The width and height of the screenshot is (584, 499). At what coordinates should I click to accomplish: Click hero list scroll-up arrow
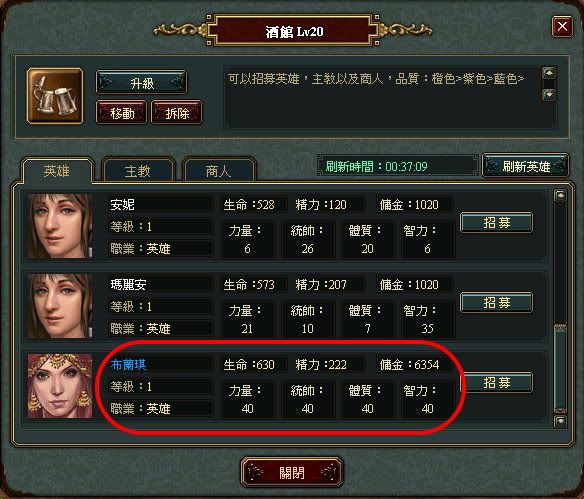coord(560,196)
